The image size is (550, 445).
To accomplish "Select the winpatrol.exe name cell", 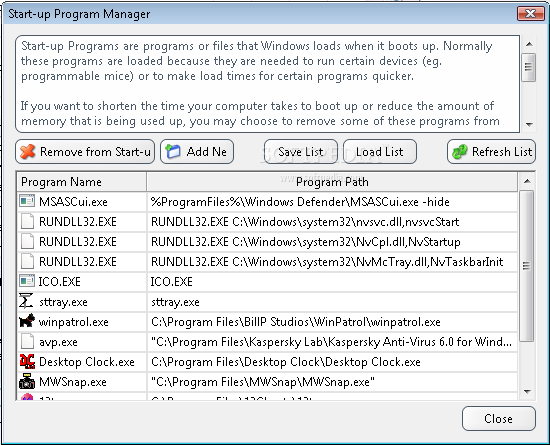I will [x=81, y=322].
